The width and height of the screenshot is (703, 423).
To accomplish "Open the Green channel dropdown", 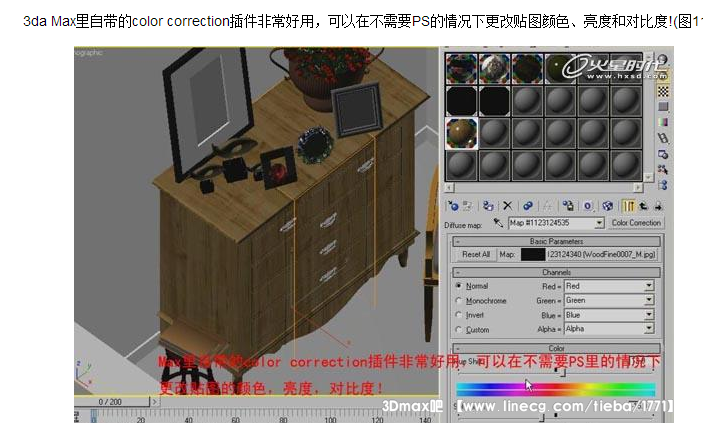I will (x=649, y=300).
